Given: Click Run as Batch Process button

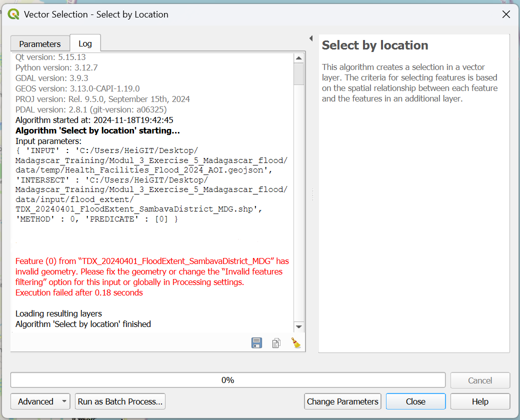Looking at the screenshot, I should click(120, 401).
